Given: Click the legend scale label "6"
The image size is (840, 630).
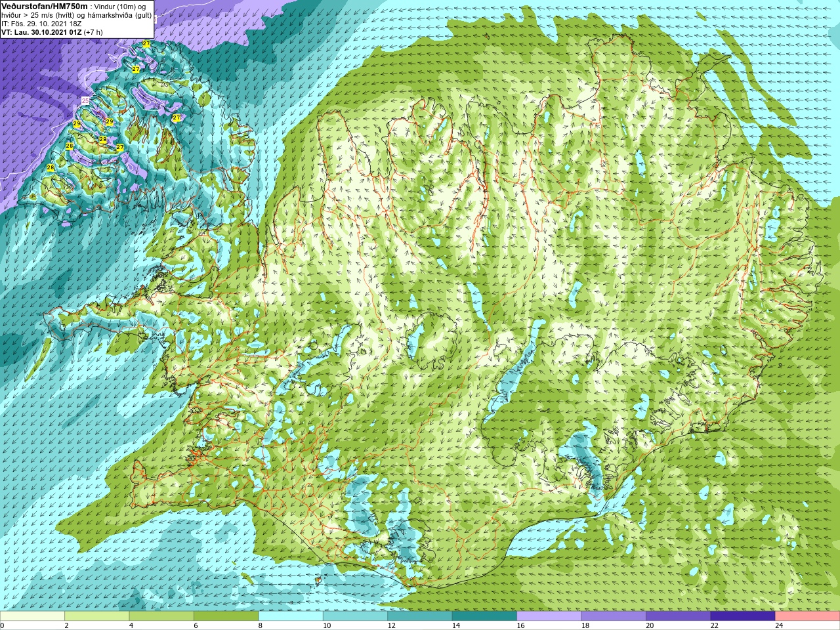Looking at the screenshot, I should (196, 625).
